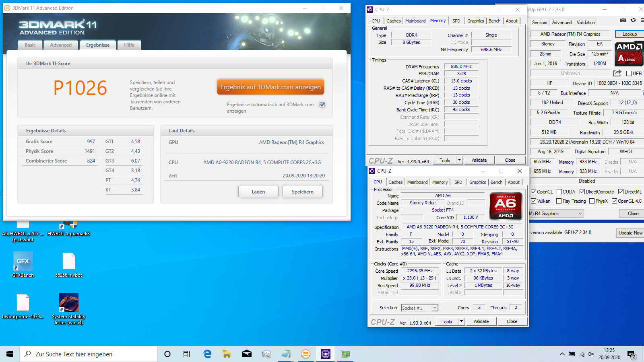This screenshot has width=644, height=362.
Task: Click Close button in GPU-Z
Action: point(633,214)
